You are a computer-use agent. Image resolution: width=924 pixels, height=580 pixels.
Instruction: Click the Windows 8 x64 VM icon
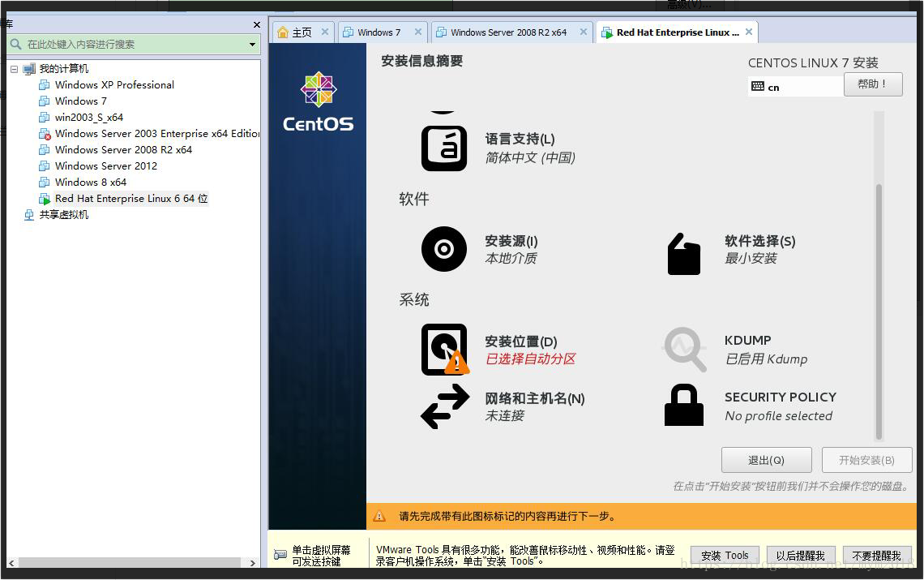click(45, 183)
